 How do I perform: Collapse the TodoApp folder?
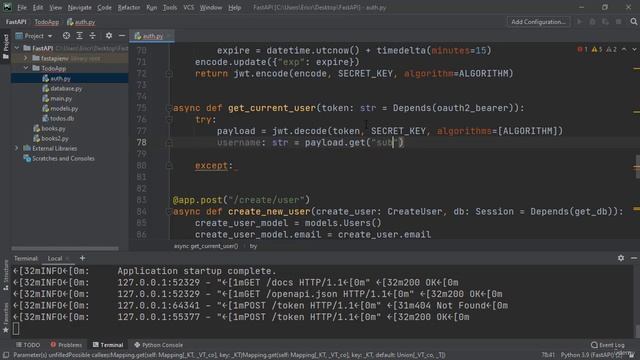26,68
